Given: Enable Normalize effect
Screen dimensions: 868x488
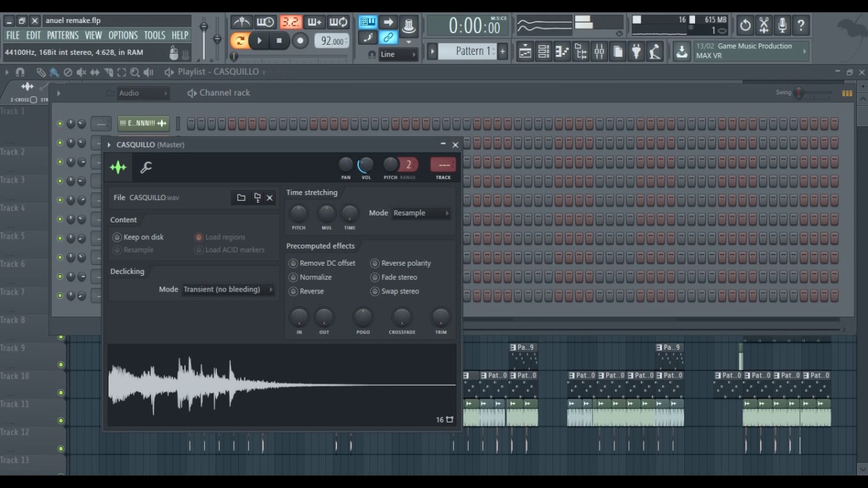Looking at the screenshot, I should click(311, 277).
